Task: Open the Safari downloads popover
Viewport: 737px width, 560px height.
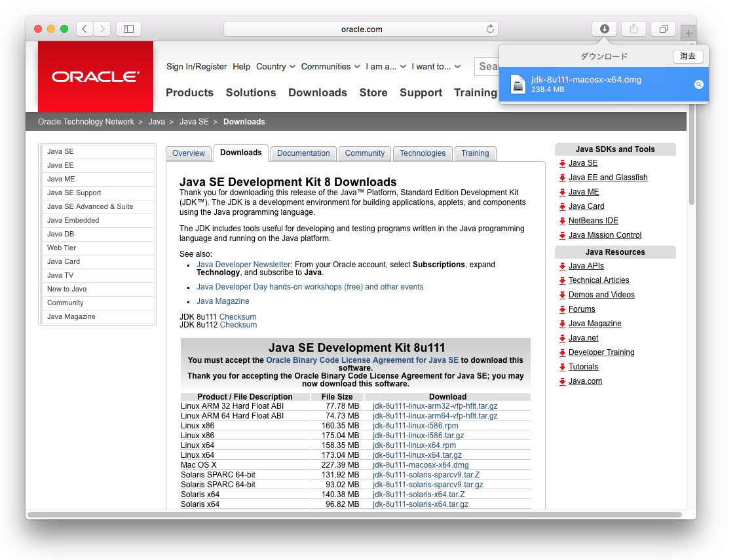Action: 605,29
